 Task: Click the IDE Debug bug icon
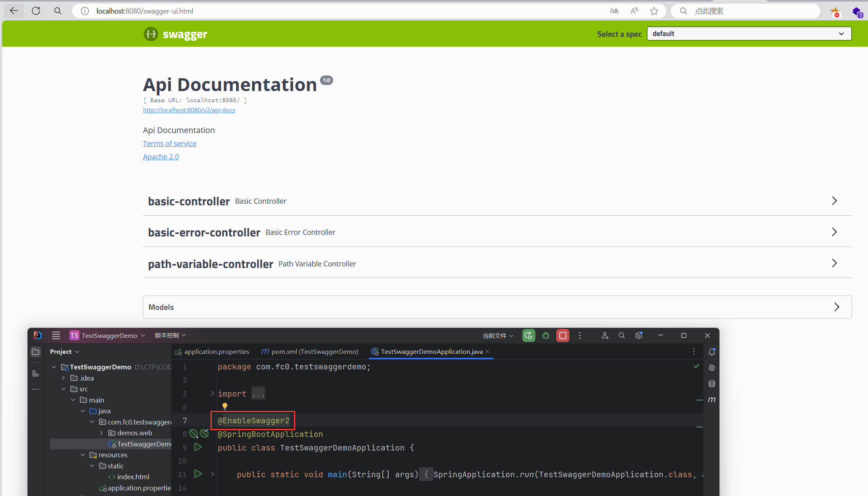tap(546, 335)
